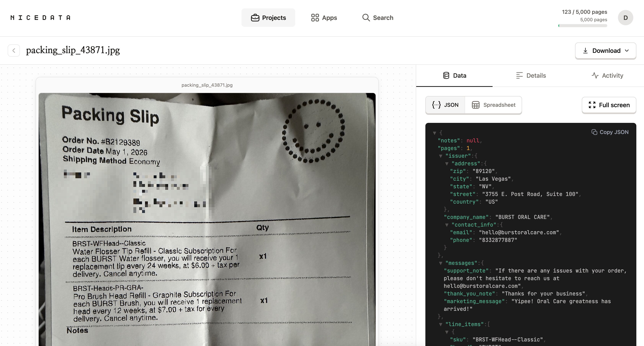Click the Search magnifier icon

[x=366, y=17]
